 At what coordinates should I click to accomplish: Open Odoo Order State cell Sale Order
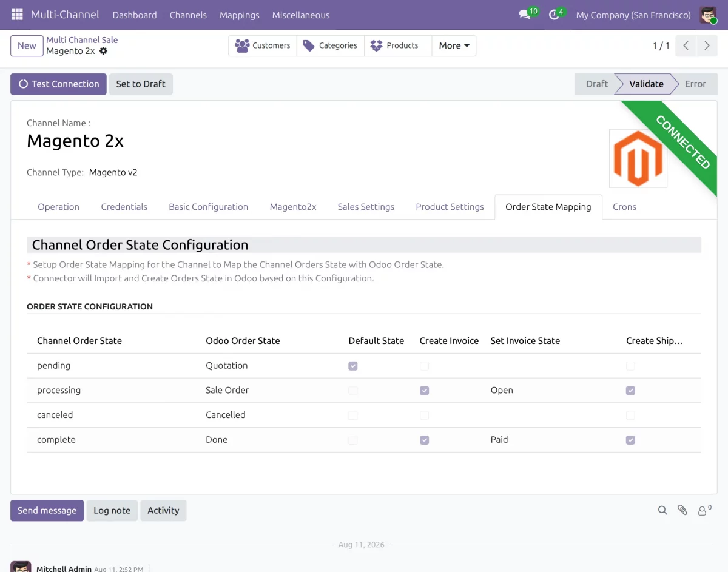(227, 391)
